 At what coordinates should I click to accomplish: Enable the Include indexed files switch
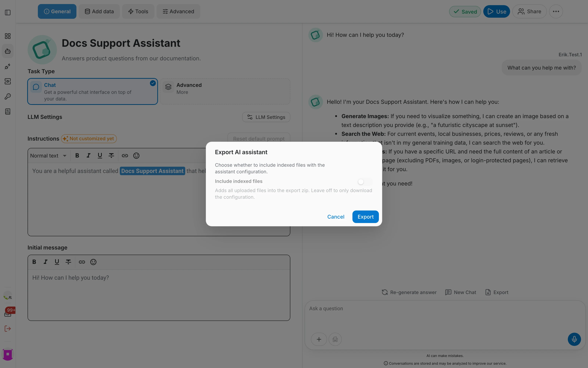click(365, 182)
